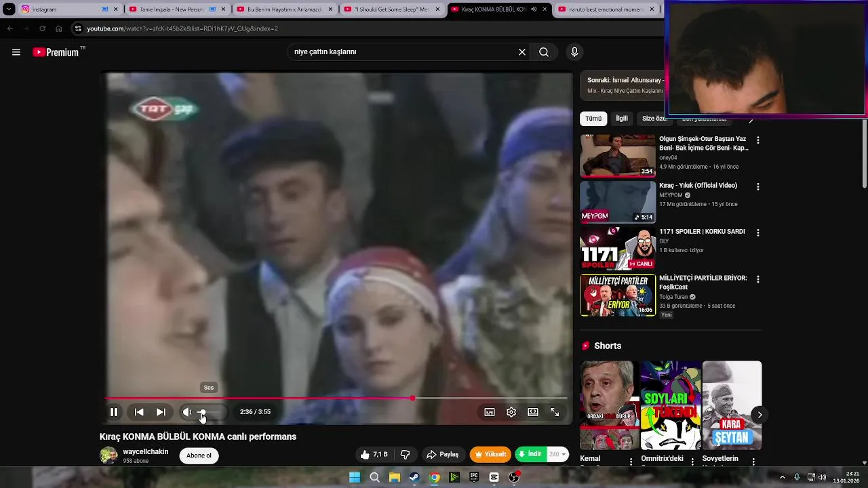Switch to theater mode view

coord(533,412)
